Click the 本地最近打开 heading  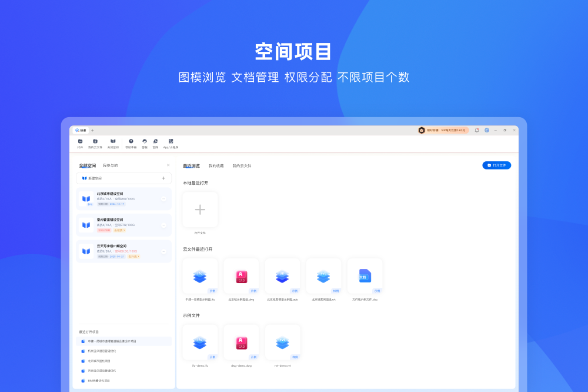click(195, 183)
